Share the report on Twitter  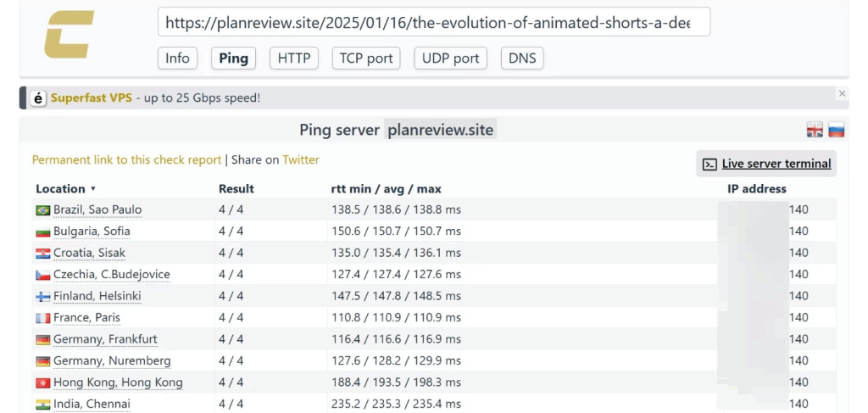[x=301, y=159]
